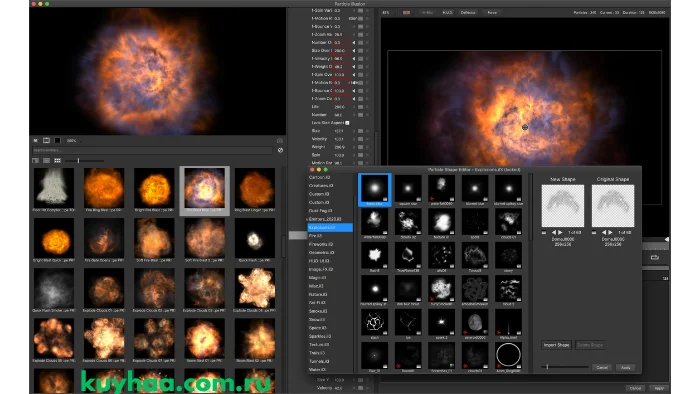The height and width of the screenshot is (394, 700).
Task: Go to previous frame of Original Shape
Action: (x=604, y=232)
